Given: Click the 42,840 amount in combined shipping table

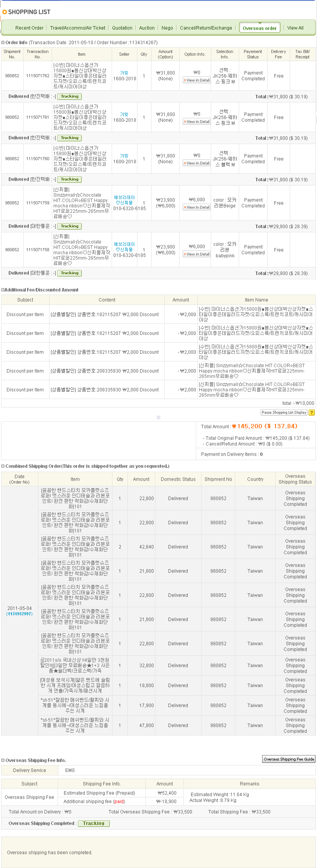Looking at the screenshot, I should [147, 547].
